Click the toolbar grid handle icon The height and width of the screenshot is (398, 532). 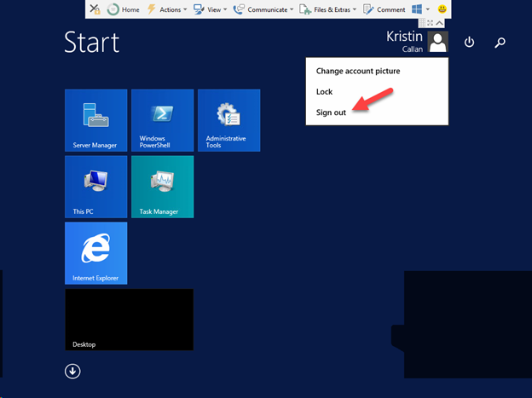tap(422, 23)
